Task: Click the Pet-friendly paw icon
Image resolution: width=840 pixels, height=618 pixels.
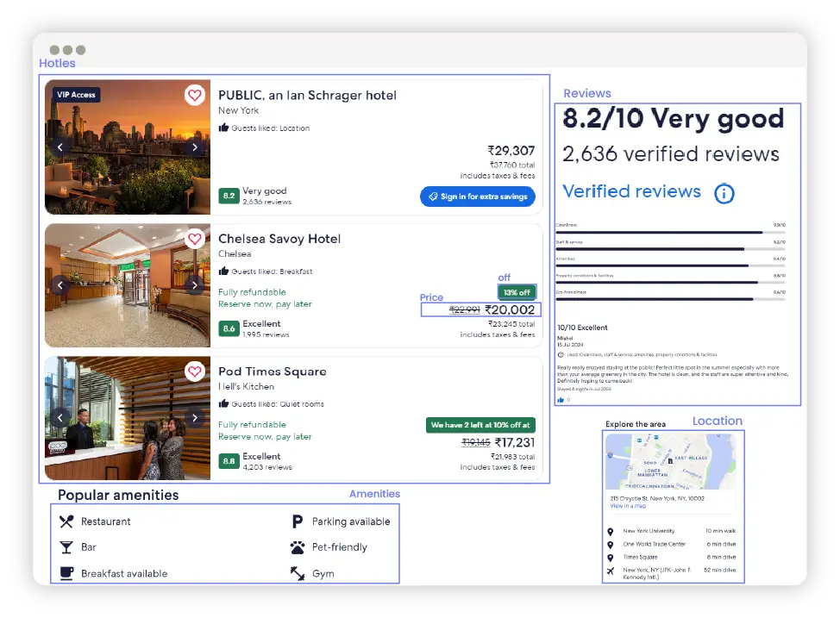Action: click(x=298, y=547)
